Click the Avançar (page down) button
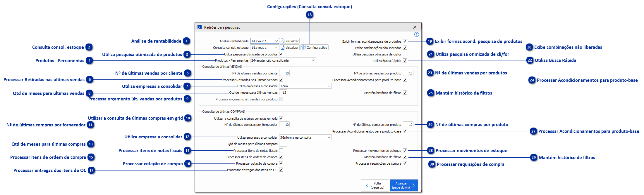Screen dimensions: 644x195 tap(403, 185)
